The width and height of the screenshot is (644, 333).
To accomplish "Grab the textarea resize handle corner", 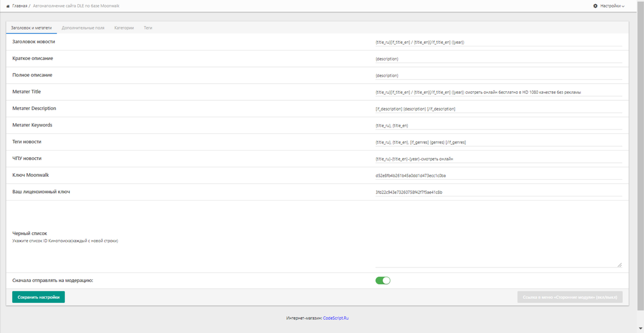I will (620, 265).
